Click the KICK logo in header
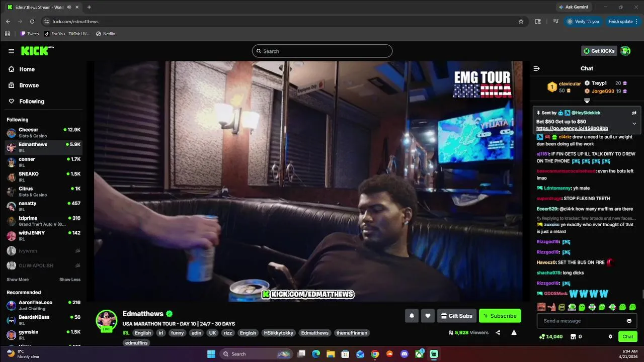 tap(37, 51)
